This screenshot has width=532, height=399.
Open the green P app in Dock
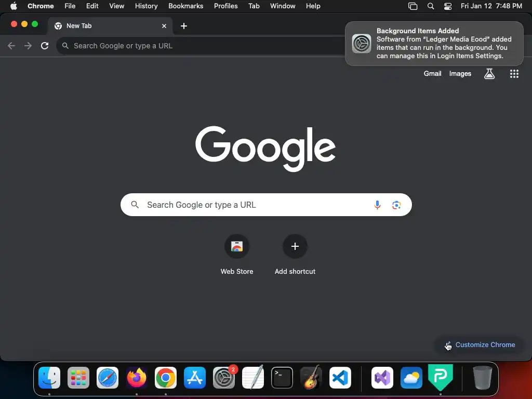point(441,377)
